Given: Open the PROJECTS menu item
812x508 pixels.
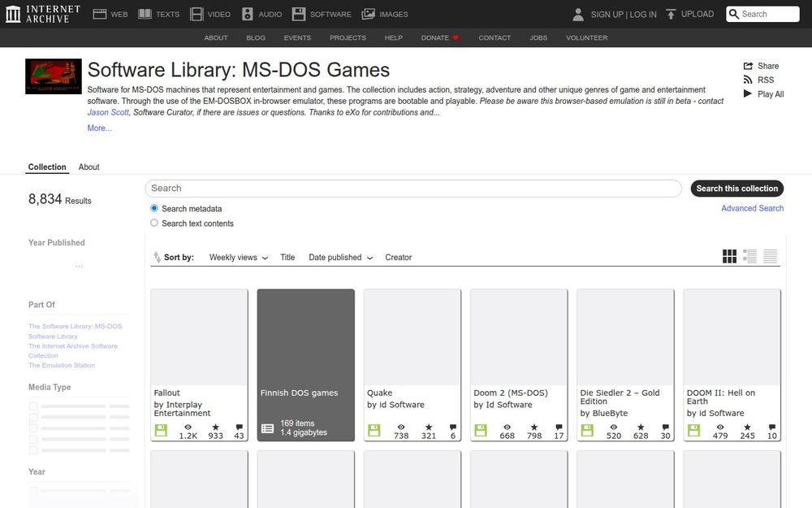Looking at the screenshot, I should 348,38.
